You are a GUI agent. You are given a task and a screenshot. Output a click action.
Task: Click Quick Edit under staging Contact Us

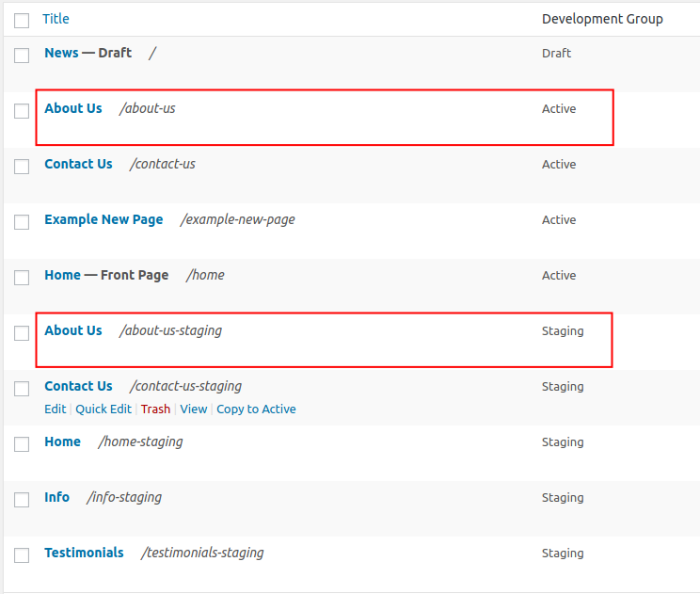(x=103, y=409)
